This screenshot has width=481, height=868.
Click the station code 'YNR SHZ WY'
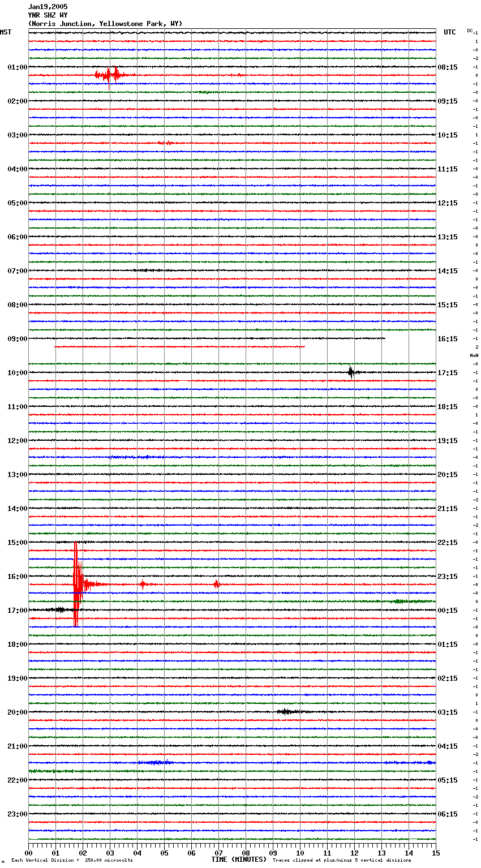48,15
